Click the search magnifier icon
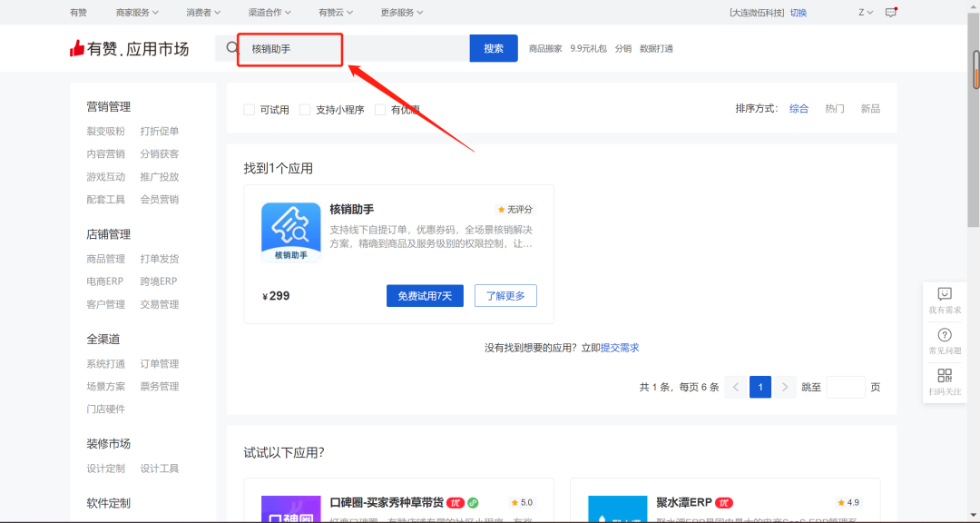 pyautogui.click(x=231, y=47)
